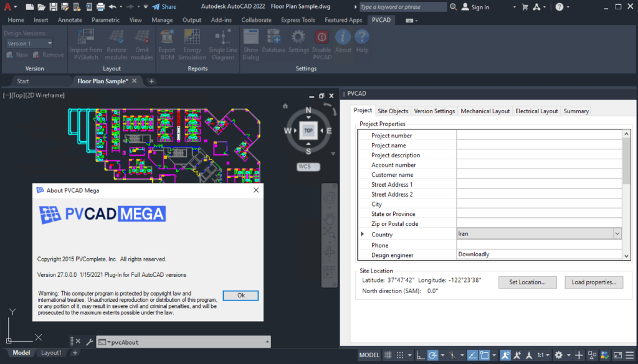
Task: Switch to Site Objects tab in PVCAD palette
Action: [393, 111]
